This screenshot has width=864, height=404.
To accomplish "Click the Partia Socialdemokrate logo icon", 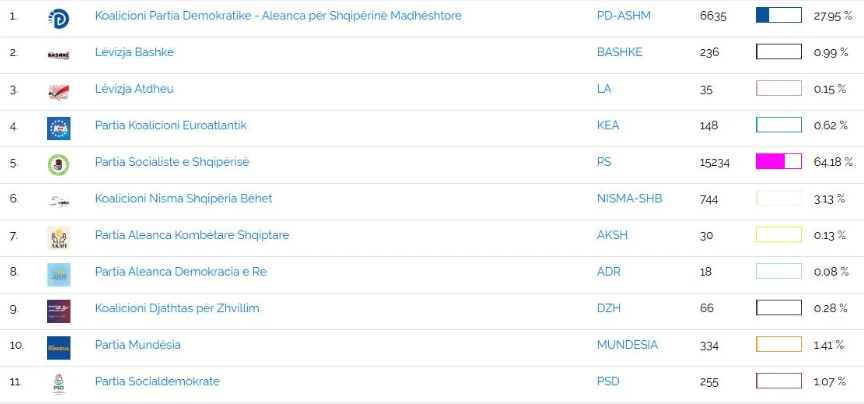I will click(x=58, y=383).
